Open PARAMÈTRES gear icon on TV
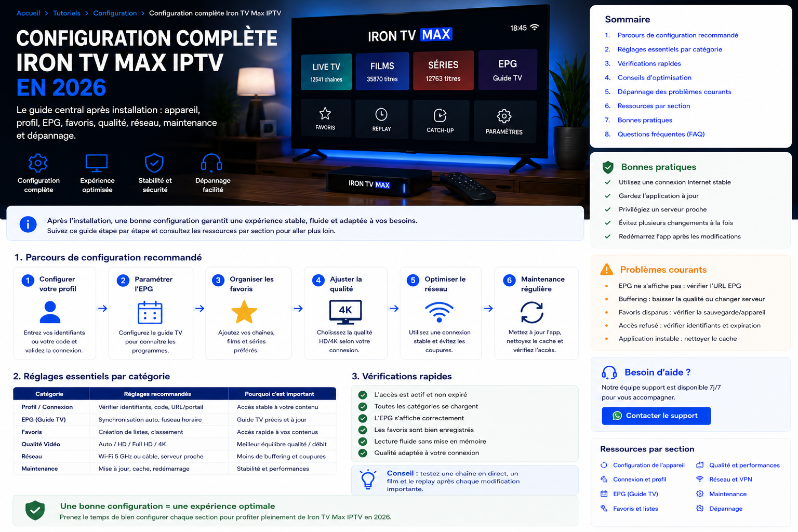Viewport: 798px width, 532px height. (x=504, y=116)
